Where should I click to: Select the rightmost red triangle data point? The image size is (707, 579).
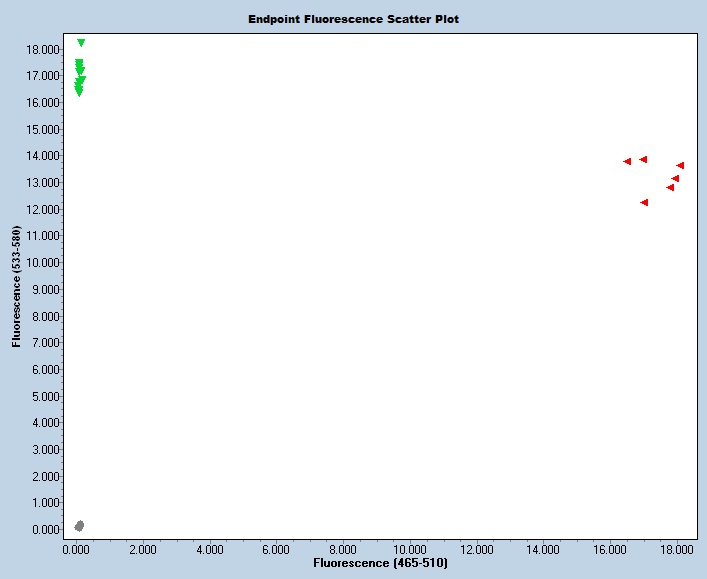[680, 166]
